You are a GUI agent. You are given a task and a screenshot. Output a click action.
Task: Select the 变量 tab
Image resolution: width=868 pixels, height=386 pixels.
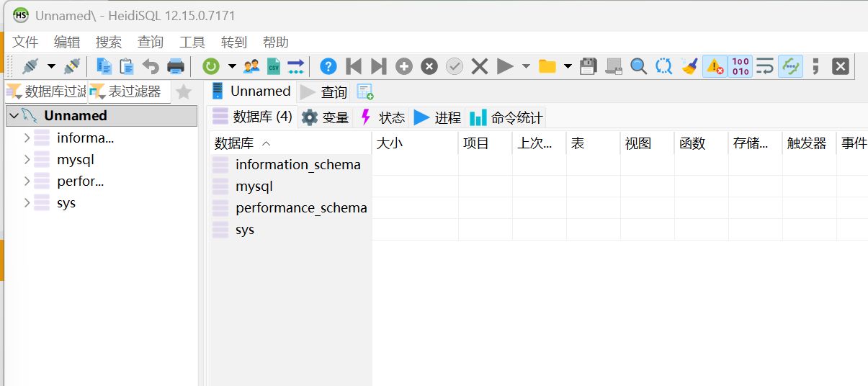[x=325, y=117]
